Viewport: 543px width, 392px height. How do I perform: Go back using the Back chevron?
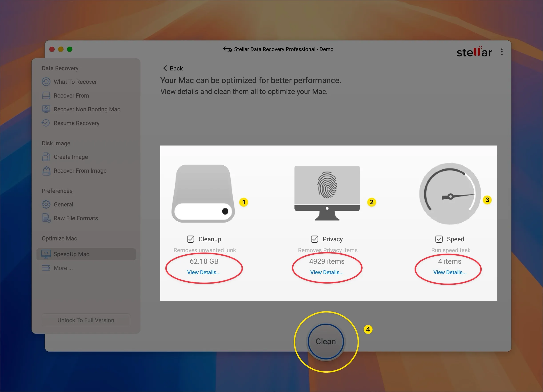point(165,68)
